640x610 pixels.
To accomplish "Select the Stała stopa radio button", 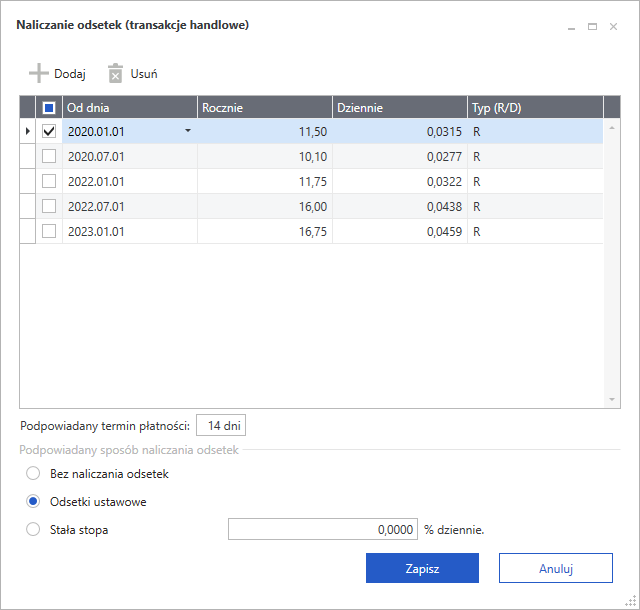I will pos(34,529).
